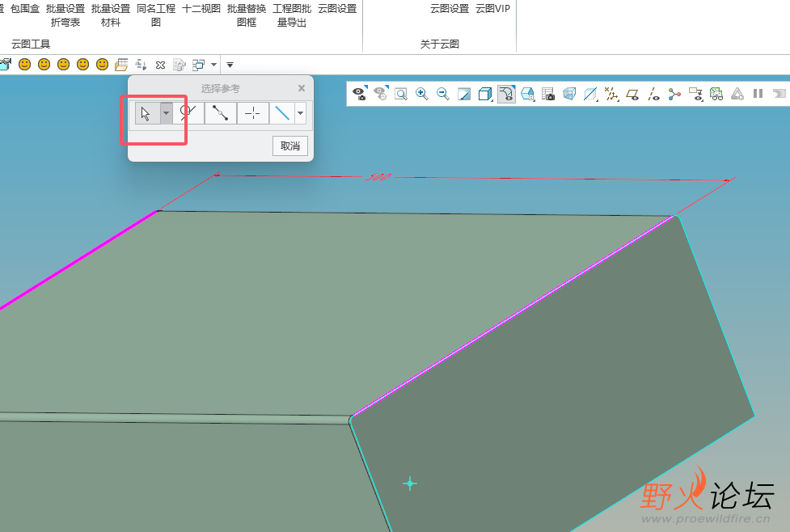Close the 选择参考 dialog
Viewport: 790px width, 532px height.
click(x=302, y=88)
